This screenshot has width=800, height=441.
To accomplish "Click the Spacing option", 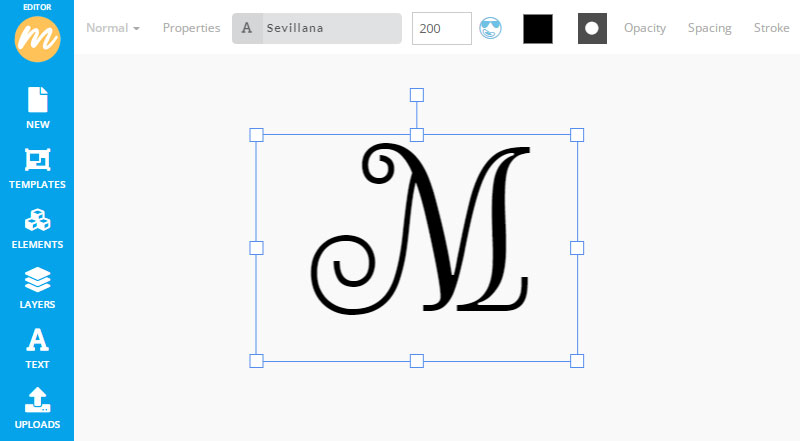I will (x=709, y=28).
